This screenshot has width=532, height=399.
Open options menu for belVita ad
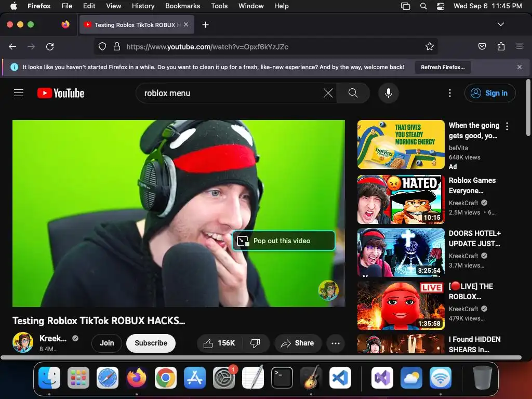coord(507,126)
